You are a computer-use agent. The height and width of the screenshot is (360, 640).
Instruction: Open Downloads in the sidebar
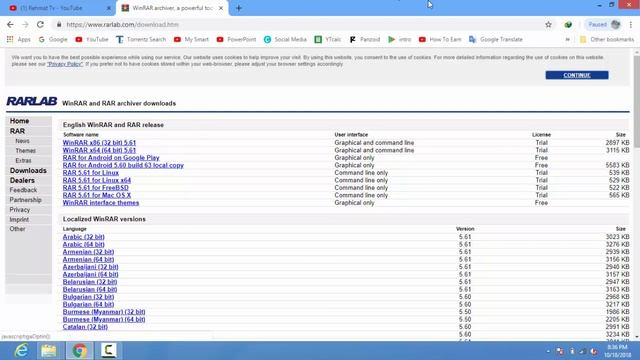point(28,171)
